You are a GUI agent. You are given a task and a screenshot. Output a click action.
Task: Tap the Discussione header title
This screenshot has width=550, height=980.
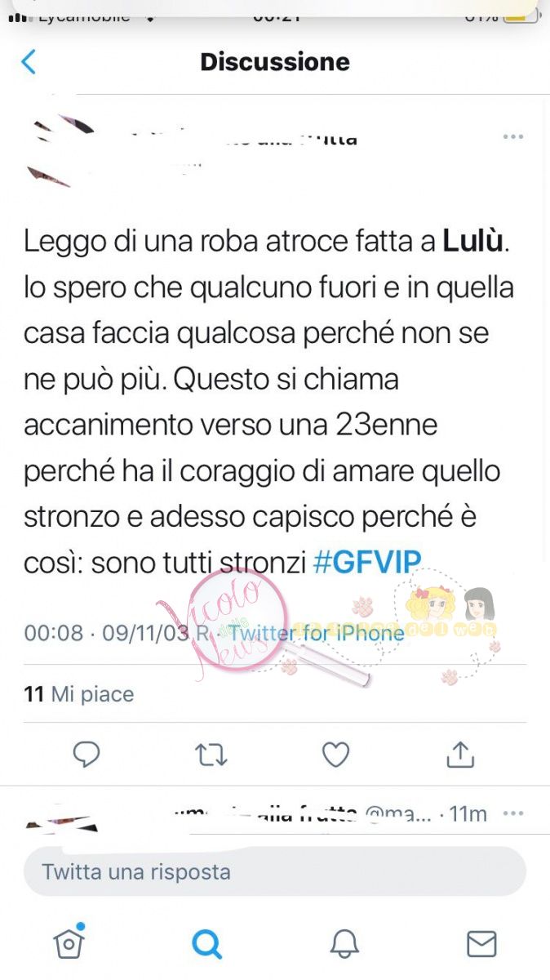(x=275, y=62)
